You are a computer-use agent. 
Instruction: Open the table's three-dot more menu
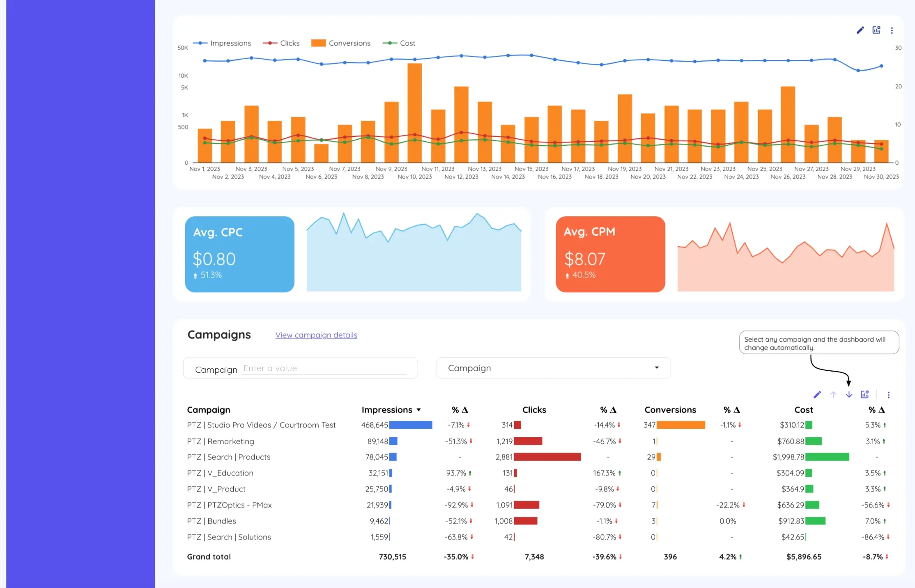(x=888, y=395)
